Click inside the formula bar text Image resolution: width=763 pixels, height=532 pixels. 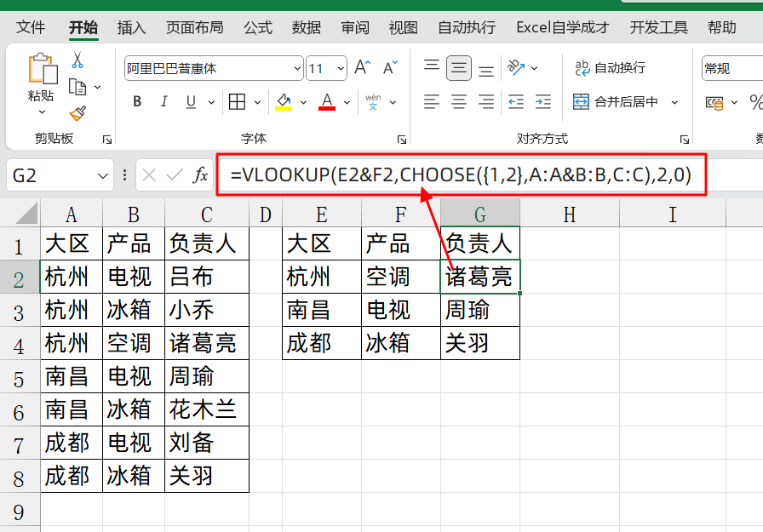coord(461,175)
